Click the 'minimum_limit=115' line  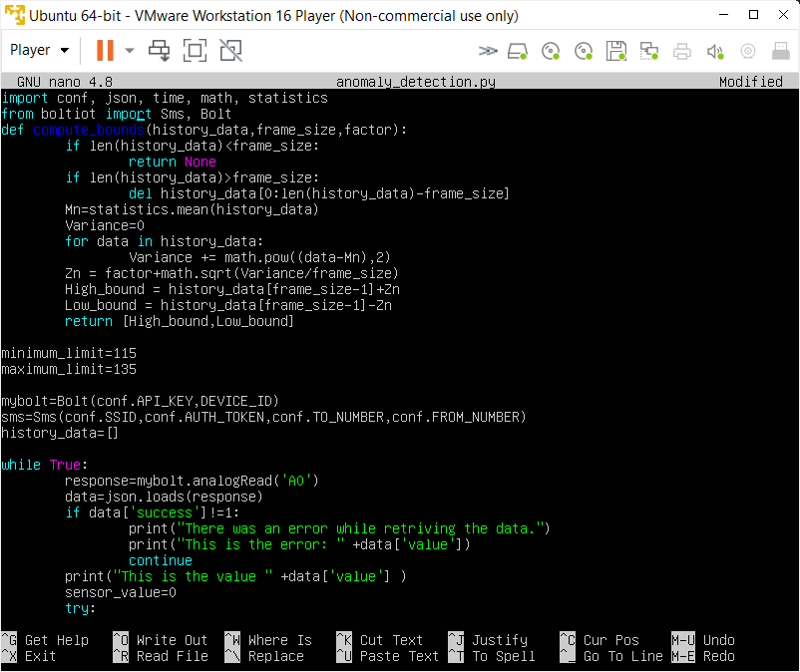click(69, 353)
